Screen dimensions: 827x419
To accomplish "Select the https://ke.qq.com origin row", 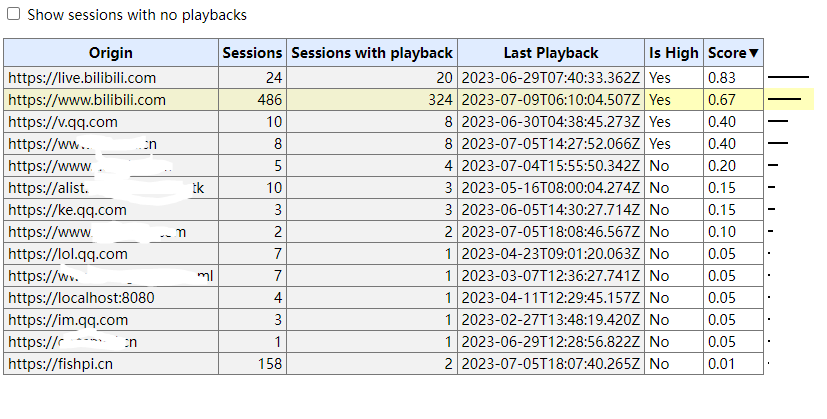I will (x=67, y=209).
